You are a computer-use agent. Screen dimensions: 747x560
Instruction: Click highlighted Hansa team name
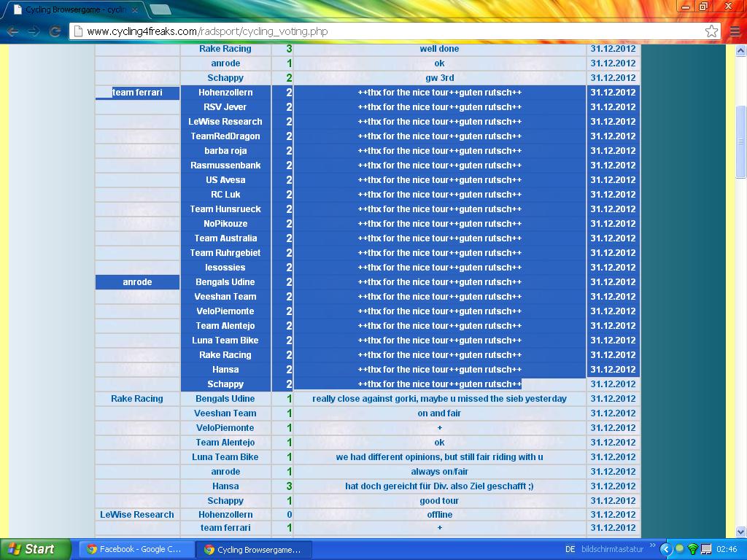click(x=225, y=370)
